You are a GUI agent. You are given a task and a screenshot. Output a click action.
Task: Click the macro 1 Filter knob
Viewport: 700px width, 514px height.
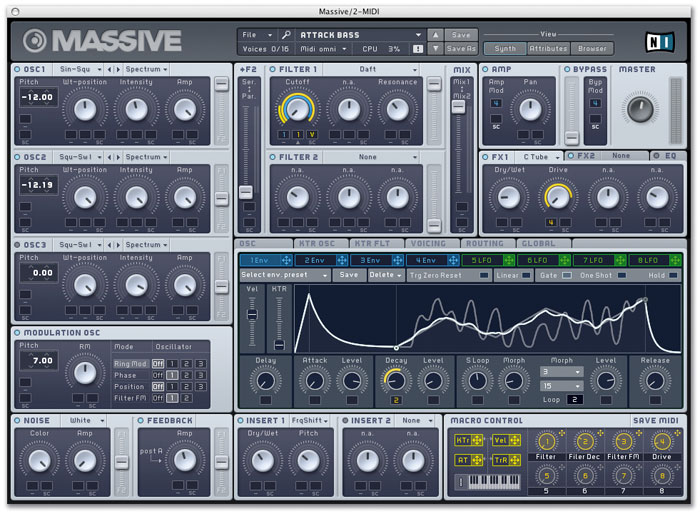click(x=546, y=442)
